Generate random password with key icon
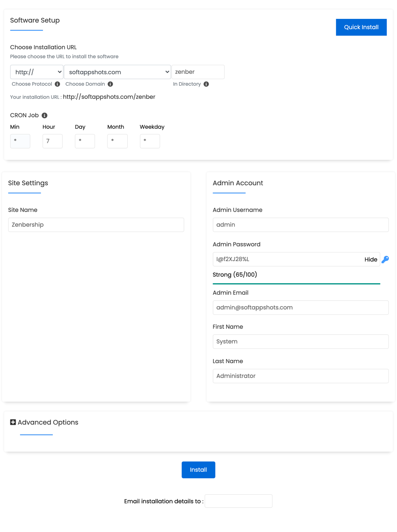 (385, 259)
